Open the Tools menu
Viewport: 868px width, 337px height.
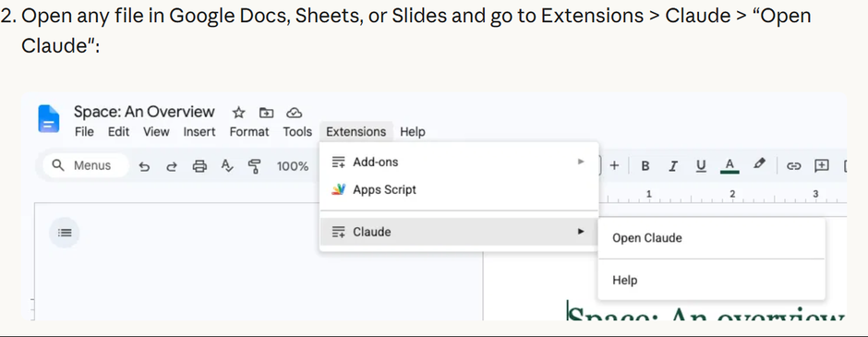pos(297,132)
